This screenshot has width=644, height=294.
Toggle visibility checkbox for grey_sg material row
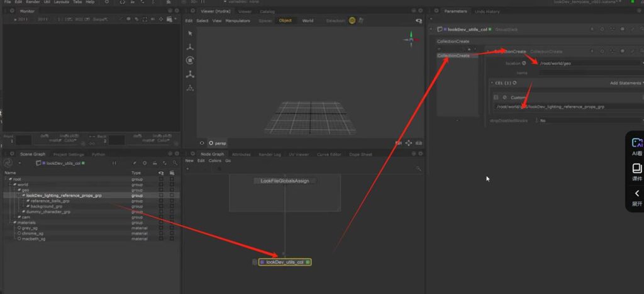coord(161,228)
